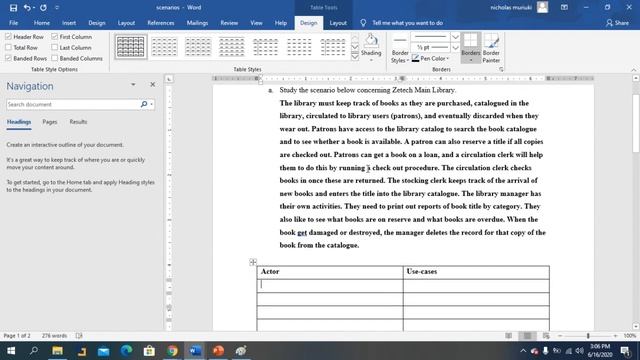This screenshot has width=640, height=360.
Task: Enable Last Column checkbox
Action: 55,48
